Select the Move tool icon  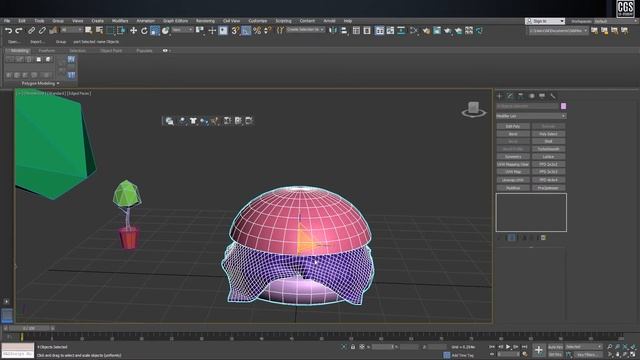[x=133, y=31]
